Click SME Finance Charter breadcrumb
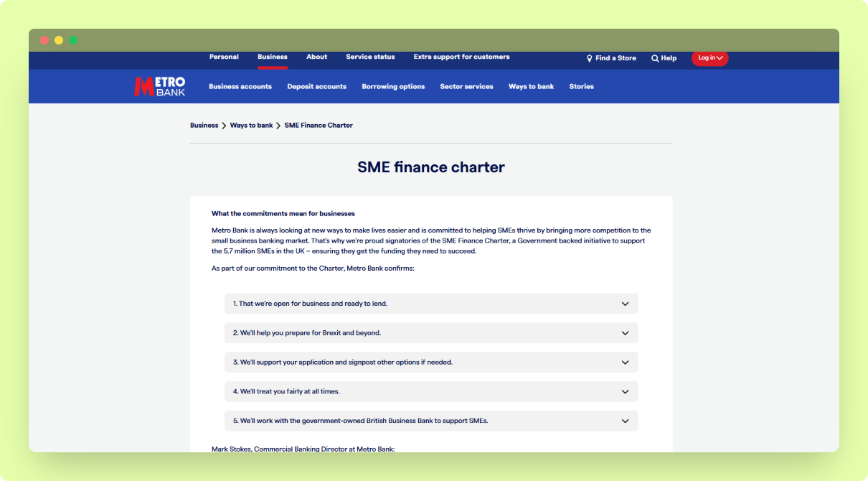 point(319,125)
